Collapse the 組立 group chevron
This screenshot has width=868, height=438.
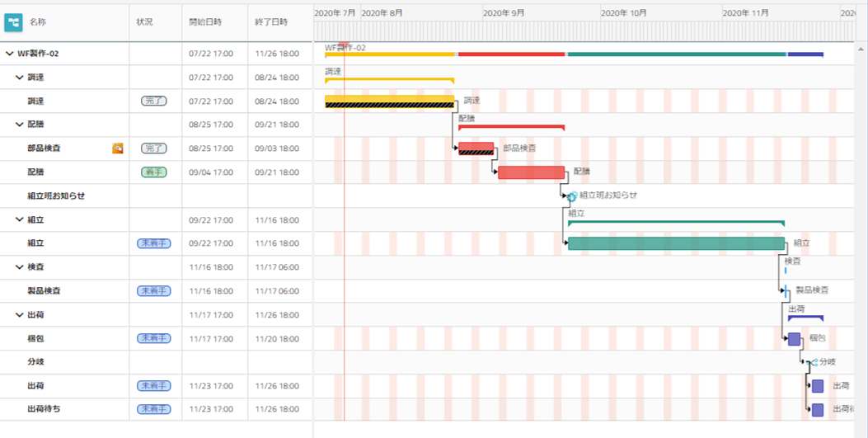[20, 220]
